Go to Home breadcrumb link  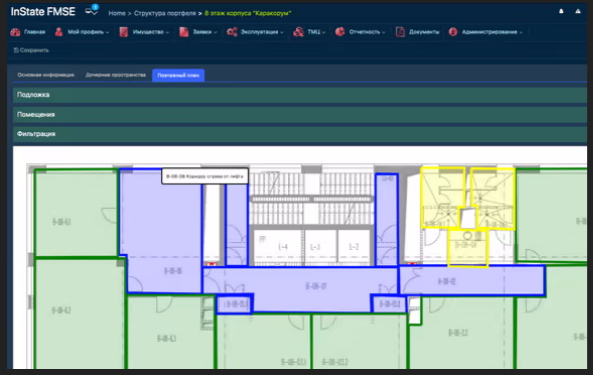[x=117, y=13]
